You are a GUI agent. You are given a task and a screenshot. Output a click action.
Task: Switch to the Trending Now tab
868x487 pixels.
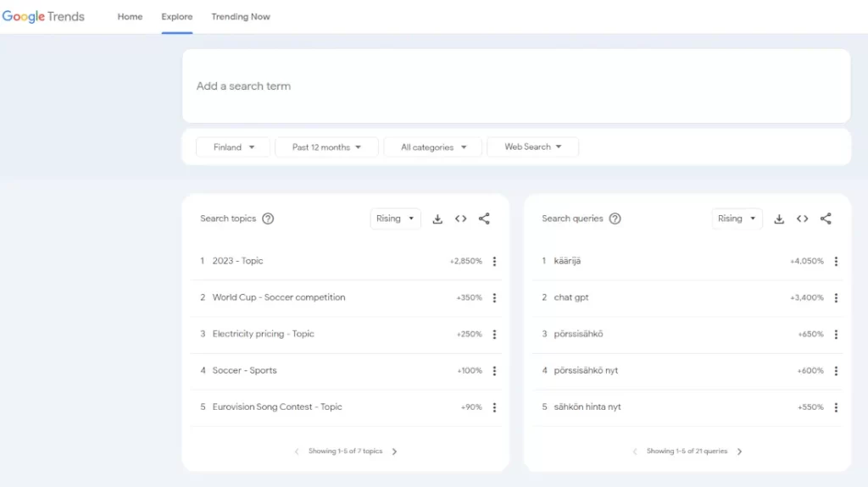coord(241,17)
